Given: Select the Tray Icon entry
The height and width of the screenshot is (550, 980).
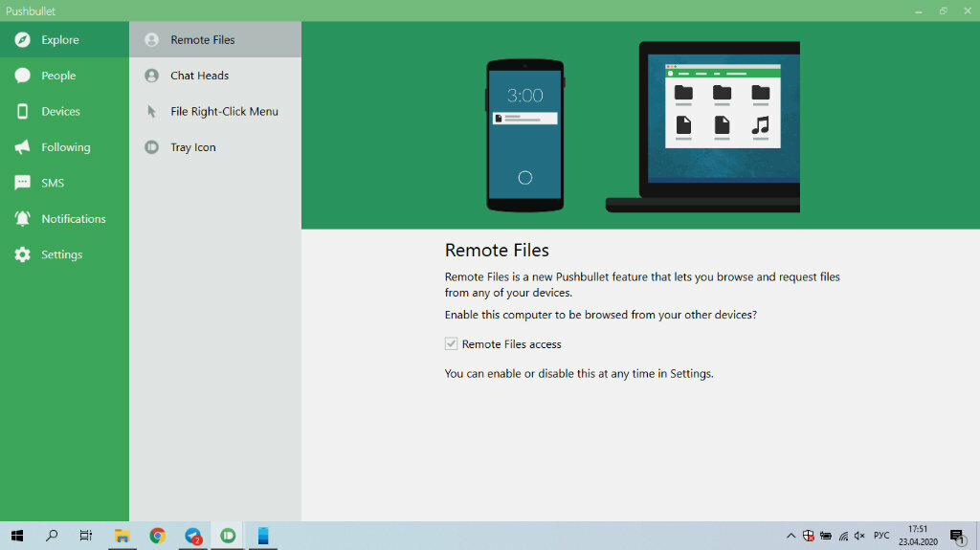Looking at the screenshot, I should tap(215, 147).
